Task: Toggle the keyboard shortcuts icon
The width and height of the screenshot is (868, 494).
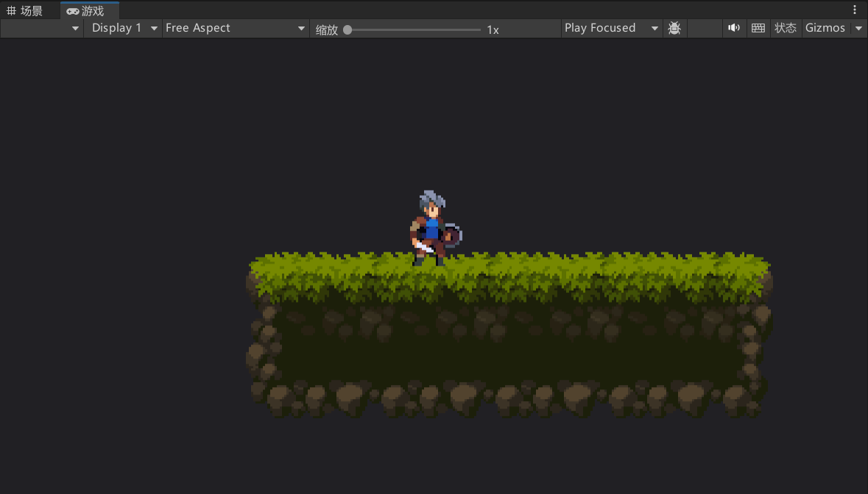Action: point(758,28)
